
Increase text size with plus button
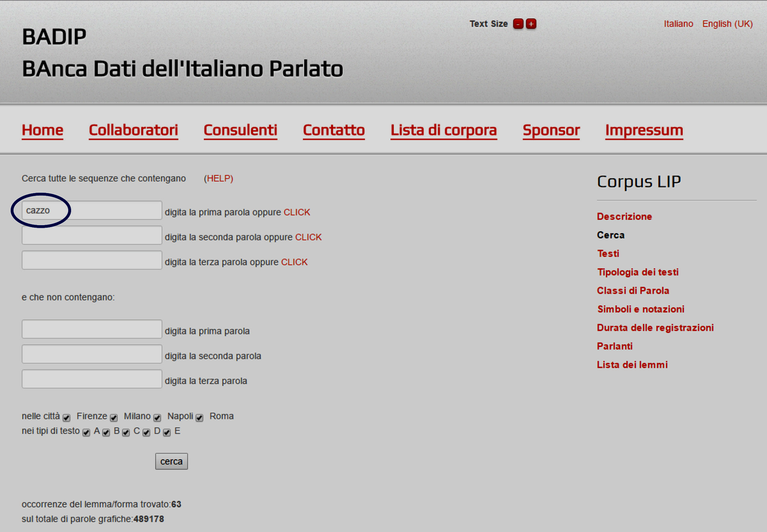tap(531, 24)
